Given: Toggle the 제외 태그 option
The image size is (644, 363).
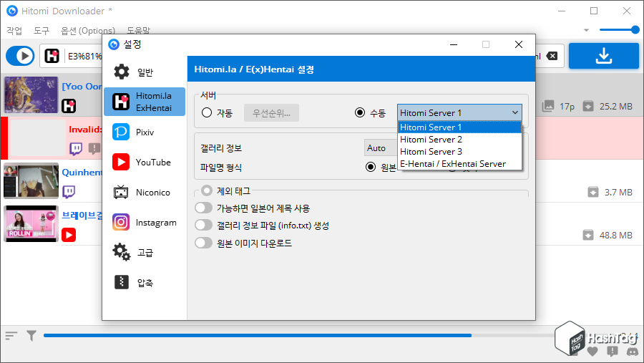Looking at the screenshot, I should coord(207,190).
